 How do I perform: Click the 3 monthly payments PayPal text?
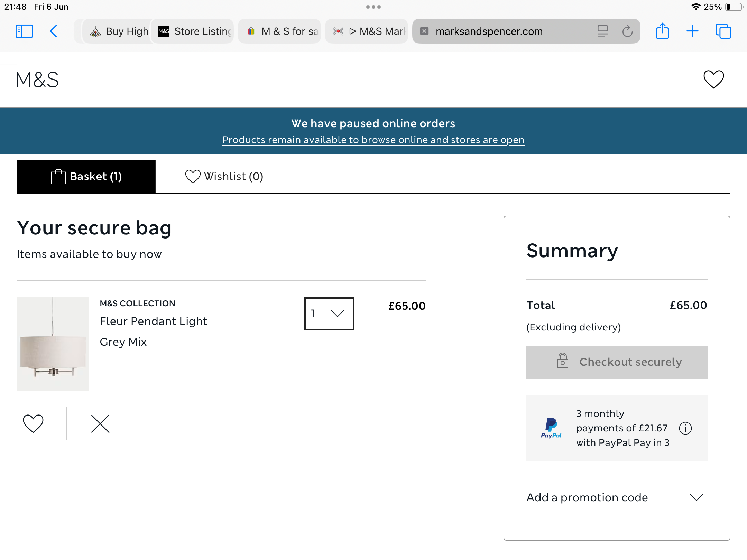pyautogui.click(x=622, y=428)
